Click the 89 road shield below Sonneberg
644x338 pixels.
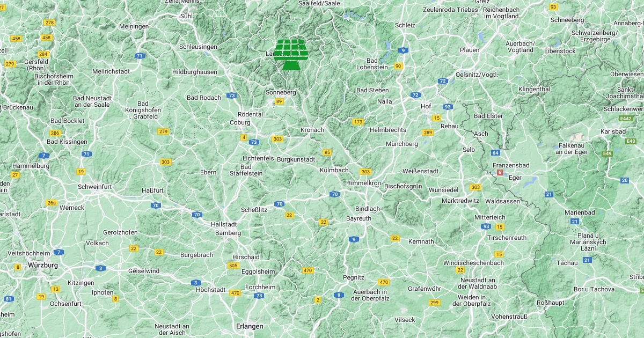tap(279, 101)
